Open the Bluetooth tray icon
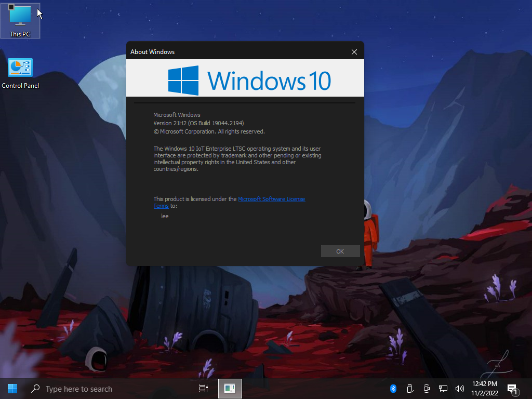 pos(393,389)
